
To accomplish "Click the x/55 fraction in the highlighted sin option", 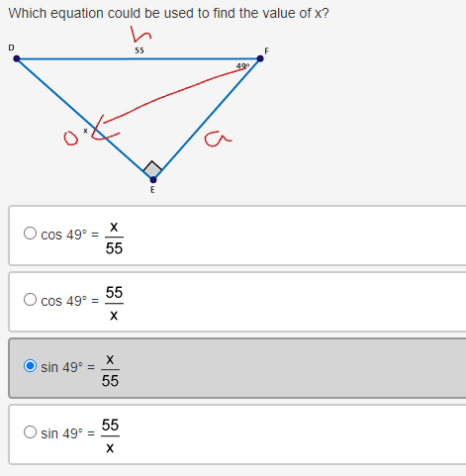I will click(x=110, y=370).
